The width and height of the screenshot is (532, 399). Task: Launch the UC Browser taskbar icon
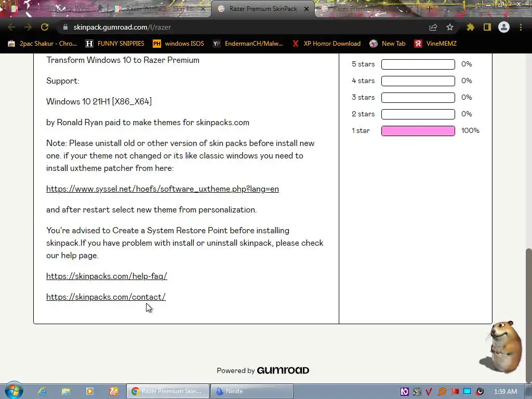pos(114,391)
